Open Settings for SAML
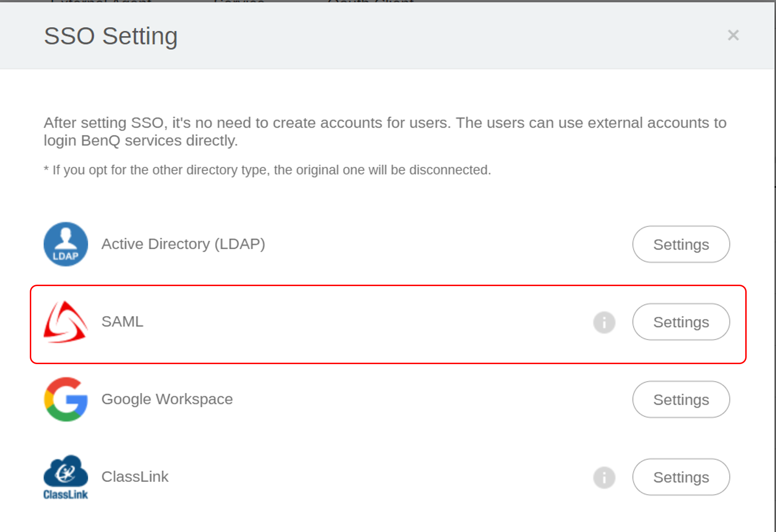This screenshot has width=776, height=532. tap(681, 322)
